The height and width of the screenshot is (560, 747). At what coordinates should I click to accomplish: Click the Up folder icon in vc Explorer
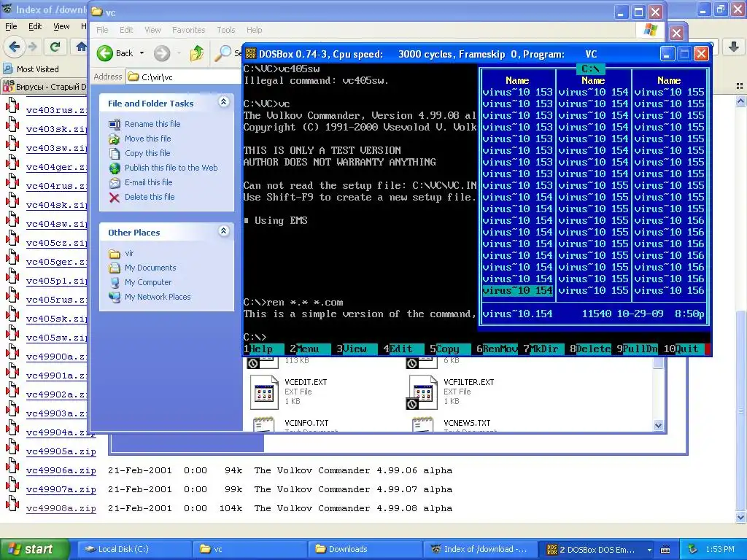197,52
